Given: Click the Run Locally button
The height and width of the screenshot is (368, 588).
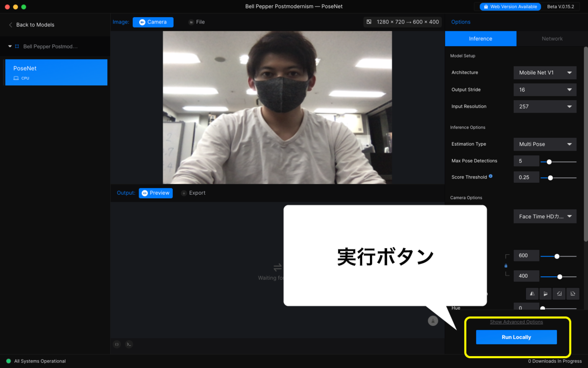Looking at the screenshot, I should [x=516, y=337].
